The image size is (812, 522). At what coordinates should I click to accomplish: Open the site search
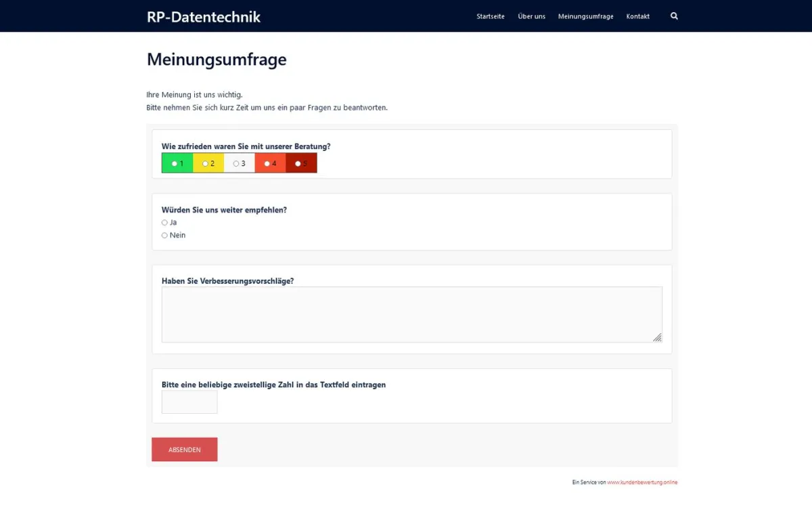pos(674,16)
